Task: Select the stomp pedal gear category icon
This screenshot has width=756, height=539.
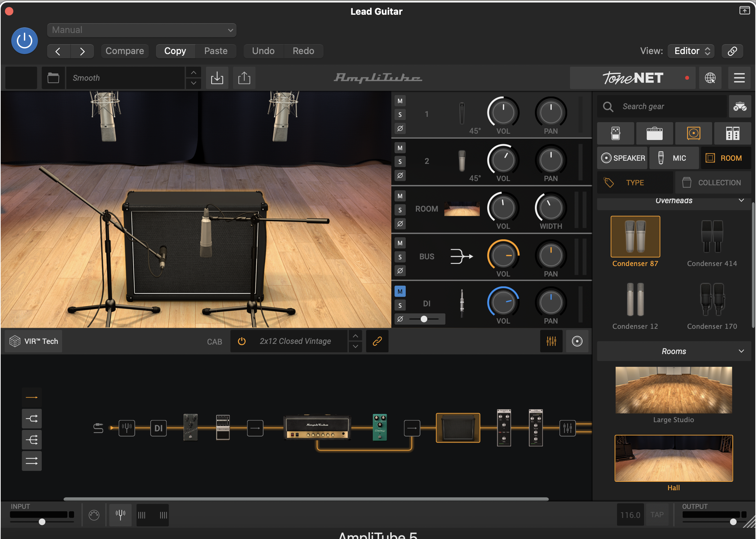Action: (x=616, y=133)
